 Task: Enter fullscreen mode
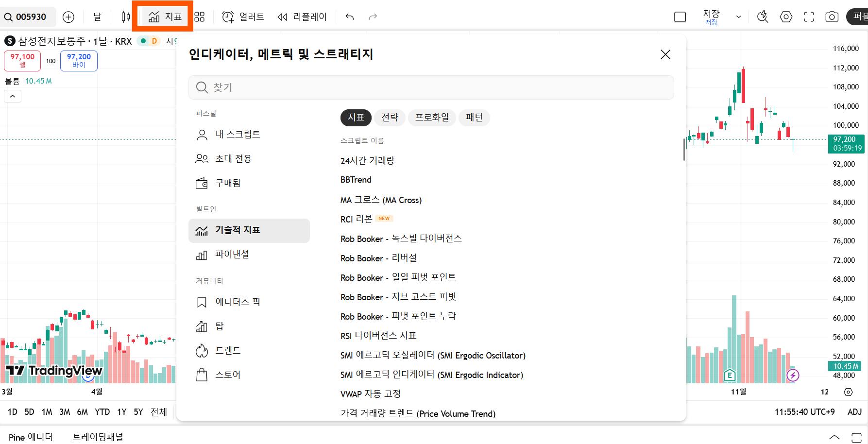click(809, 17)
